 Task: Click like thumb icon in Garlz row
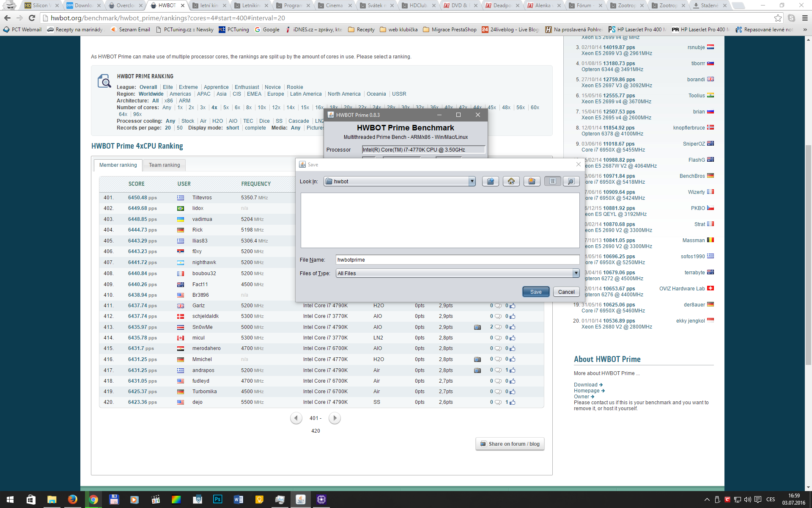point(513,306)
